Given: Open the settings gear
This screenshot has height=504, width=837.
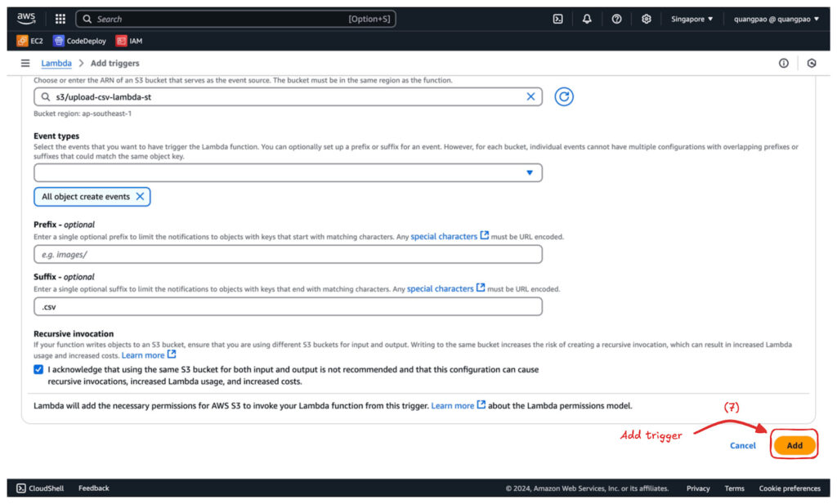Looking at the screenshot, I should point(647,19).
